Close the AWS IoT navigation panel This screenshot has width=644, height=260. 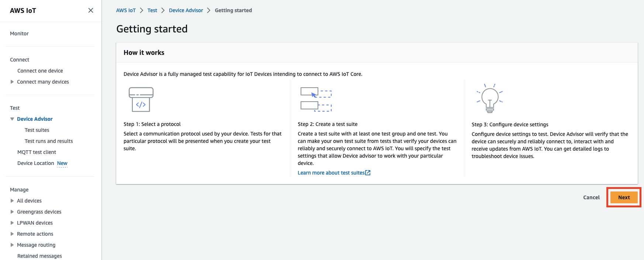(x=91, y=10)
